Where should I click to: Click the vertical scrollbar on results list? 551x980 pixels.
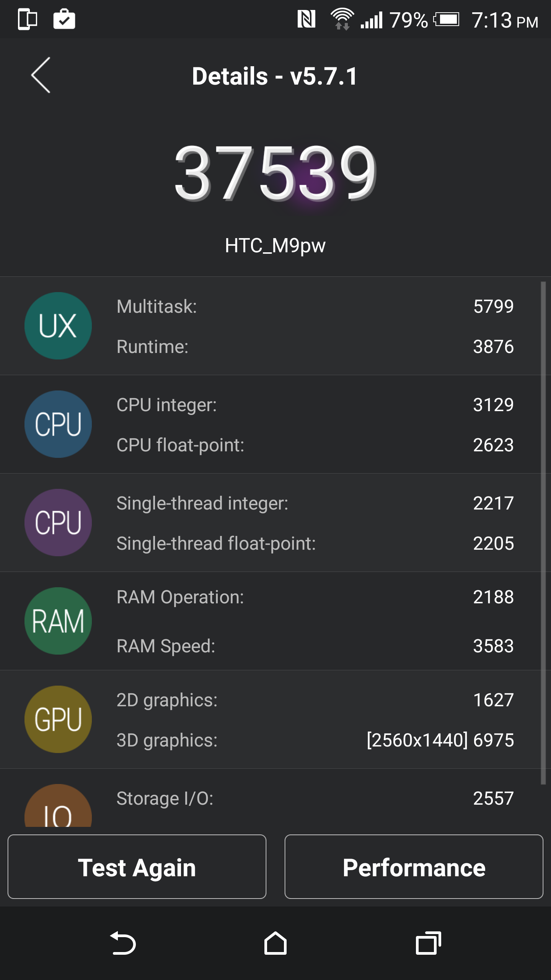coord(543,532)
